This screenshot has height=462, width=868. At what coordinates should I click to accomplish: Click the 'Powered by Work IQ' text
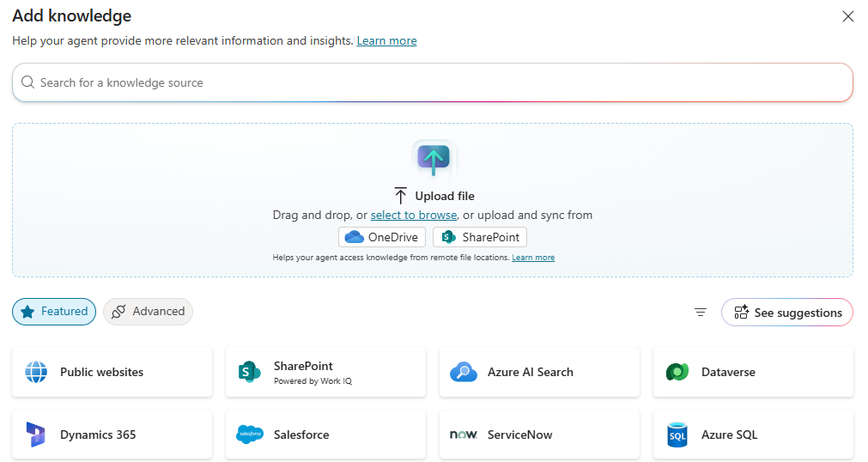[x=313, y=381]
